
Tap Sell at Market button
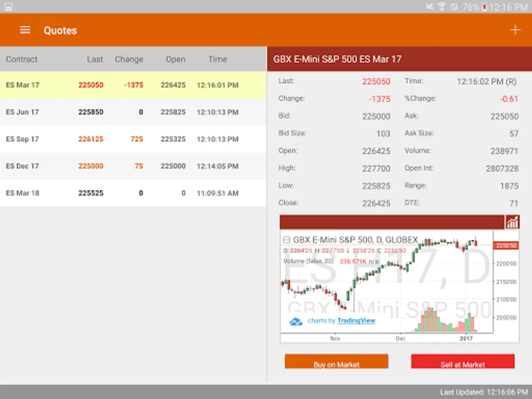coord(463,361)
